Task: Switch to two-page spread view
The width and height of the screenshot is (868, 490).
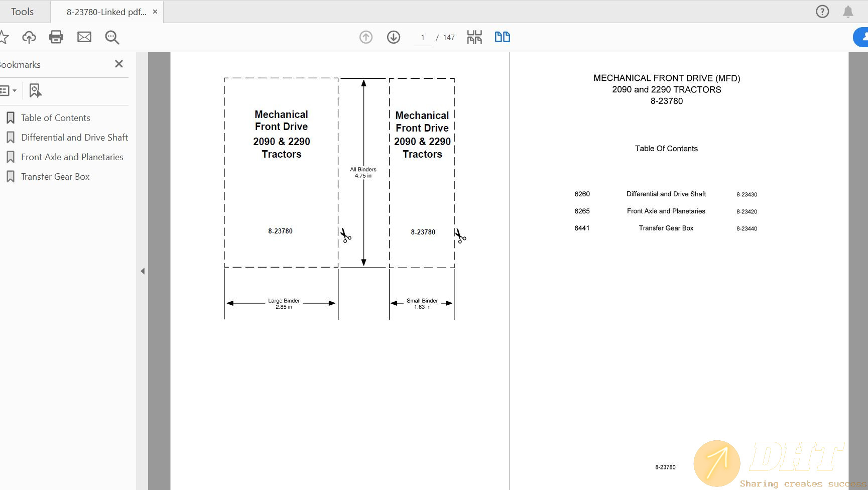Action: (502, 37)
